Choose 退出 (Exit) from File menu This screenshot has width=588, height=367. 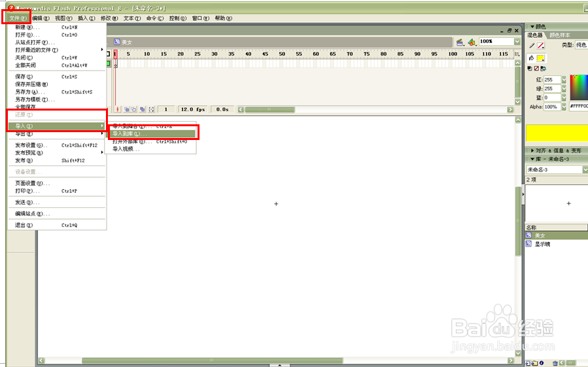pos(57,225)
